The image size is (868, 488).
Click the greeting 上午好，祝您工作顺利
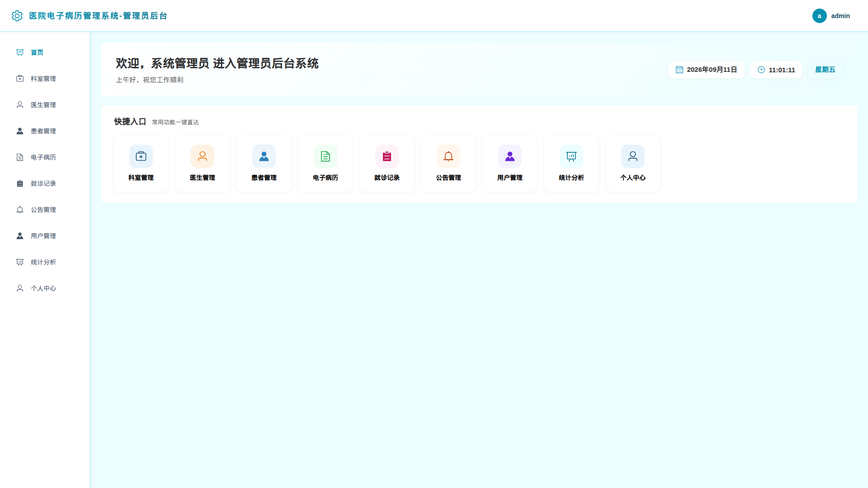click(x=150, y=80)
